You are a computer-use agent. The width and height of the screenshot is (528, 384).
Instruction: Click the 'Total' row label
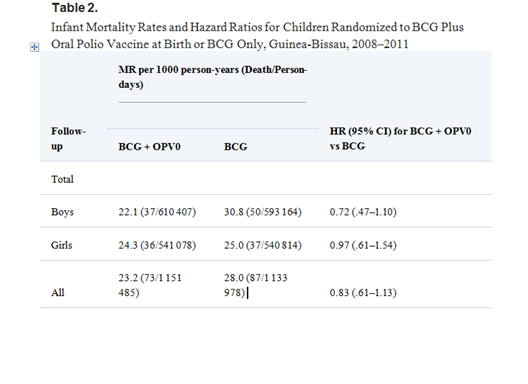click(x=62, y=179)
